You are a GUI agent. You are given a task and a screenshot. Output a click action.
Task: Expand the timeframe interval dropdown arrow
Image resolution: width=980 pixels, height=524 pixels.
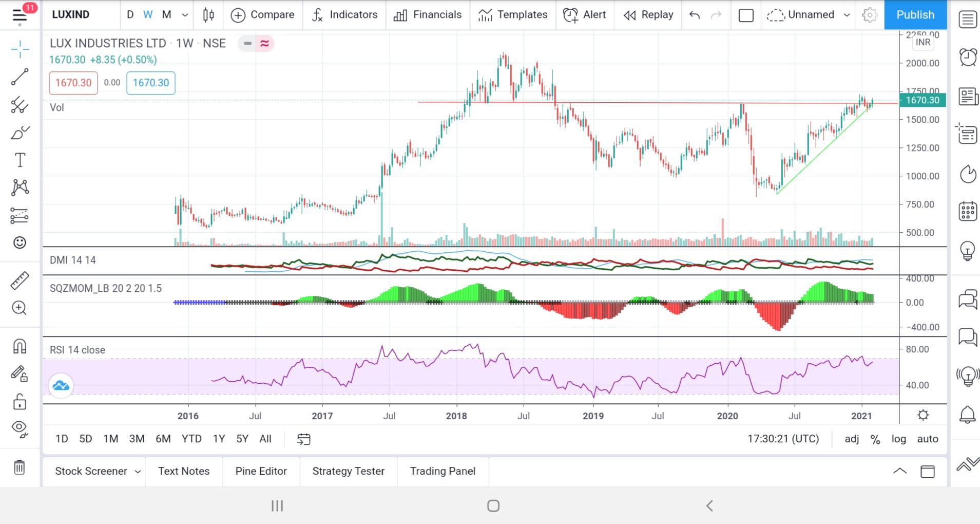pyautogui.click(x=185, y=15)
